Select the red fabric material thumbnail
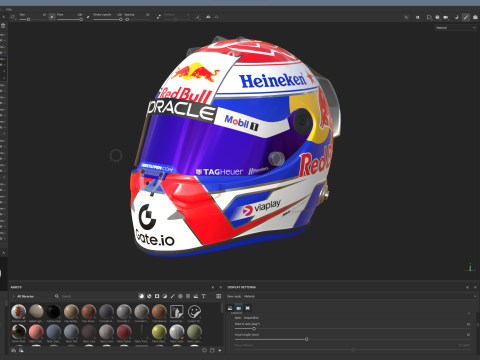The width and height of the screenshot is (480, 360). point(124,332)
